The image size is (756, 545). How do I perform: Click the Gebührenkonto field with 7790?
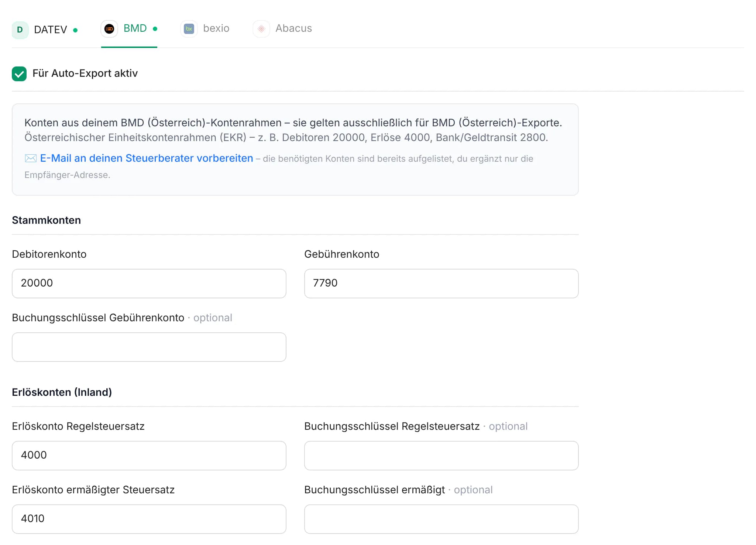click(441, 284)
